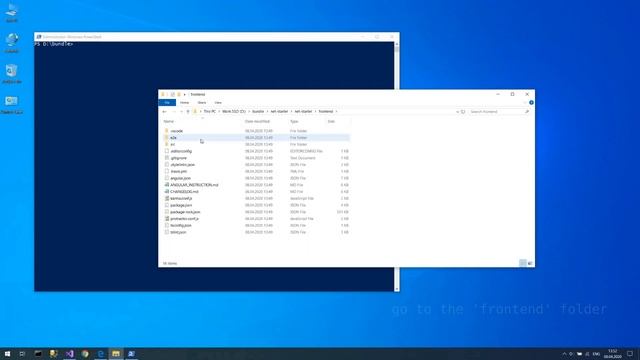Click the ENG language indicator
This screenshot has width=640, height=360.
596,354
